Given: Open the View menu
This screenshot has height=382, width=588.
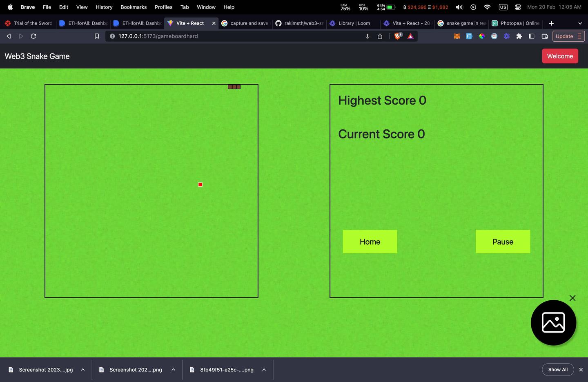Looking at the screenshot, I should 82,7.
